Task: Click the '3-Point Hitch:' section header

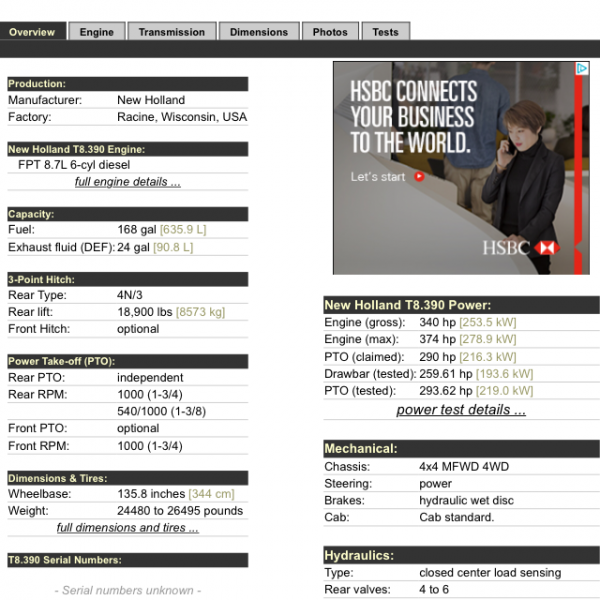Action: [x=128, y=280]
